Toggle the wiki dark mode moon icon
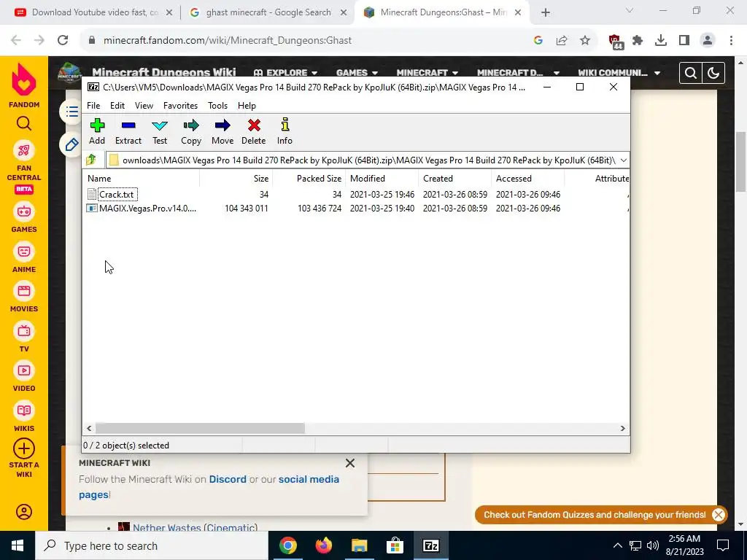This screenshot has width=747, height=560. [713, 73]
